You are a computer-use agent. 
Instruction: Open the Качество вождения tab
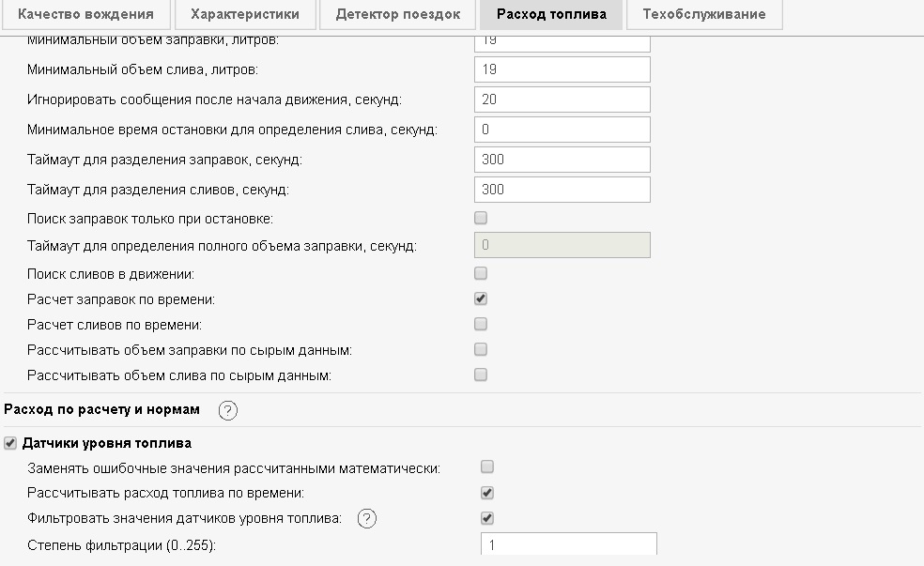(x=85, y=14)
